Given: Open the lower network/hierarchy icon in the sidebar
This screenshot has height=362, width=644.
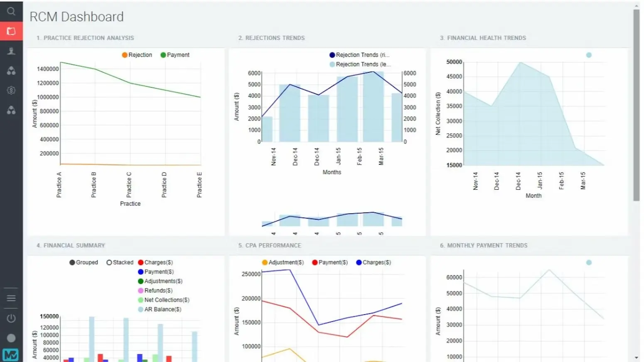Looking at the screenshot, I should (11, 110).
